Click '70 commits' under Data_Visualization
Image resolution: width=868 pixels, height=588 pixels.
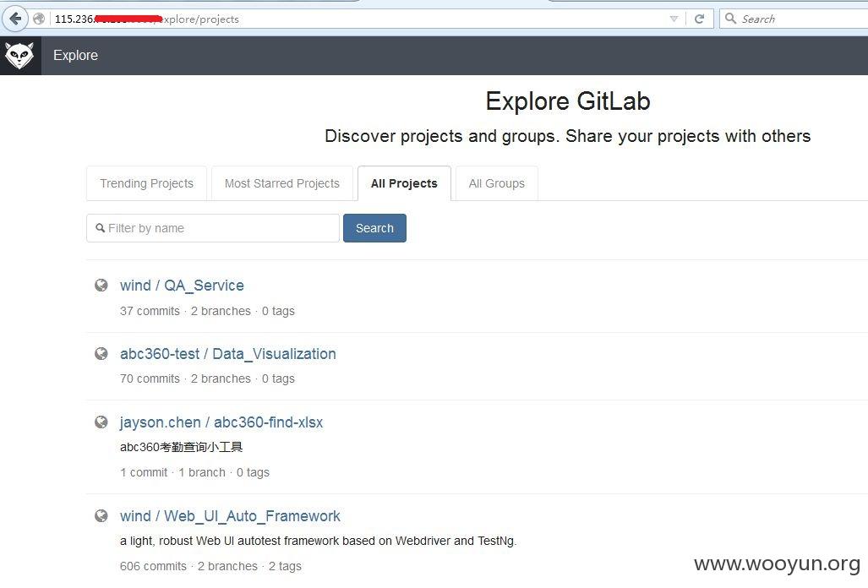(150, 378)
